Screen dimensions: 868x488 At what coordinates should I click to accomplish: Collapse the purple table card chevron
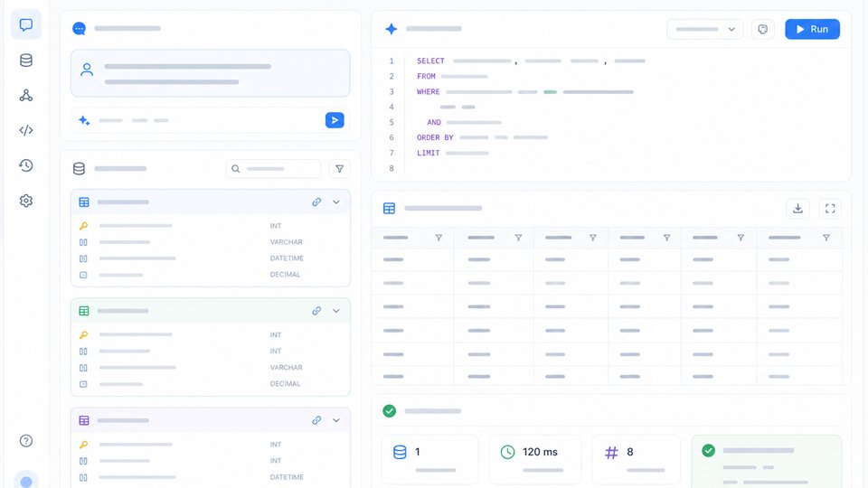(x=336, y=420)
